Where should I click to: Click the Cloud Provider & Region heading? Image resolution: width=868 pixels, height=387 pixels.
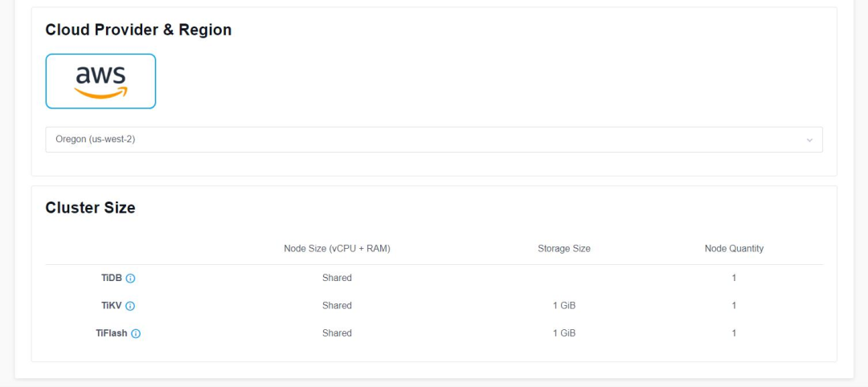click(138, 30)
